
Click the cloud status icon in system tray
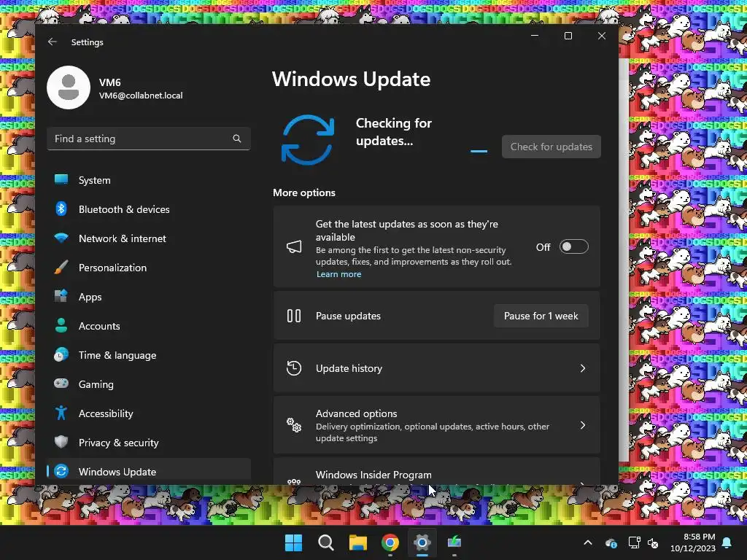(x=611, y=542)
